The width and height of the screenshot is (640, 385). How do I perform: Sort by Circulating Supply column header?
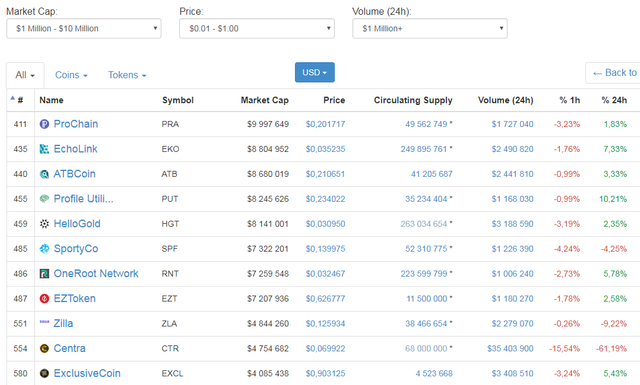click(x=413, y=100)
